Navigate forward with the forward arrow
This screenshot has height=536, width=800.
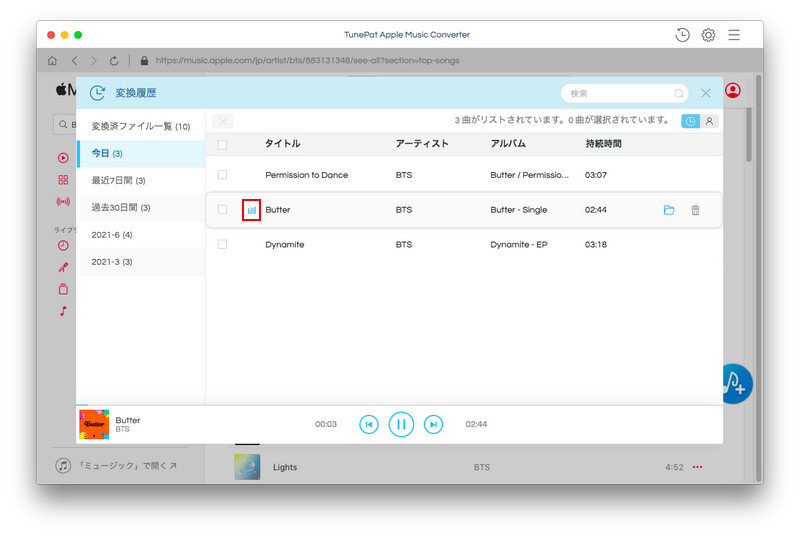tap(94, 61)
